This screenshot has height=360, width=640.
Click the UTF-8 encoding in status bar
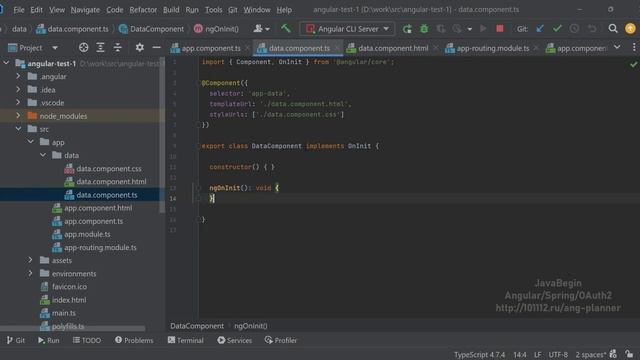click(558, 354)
